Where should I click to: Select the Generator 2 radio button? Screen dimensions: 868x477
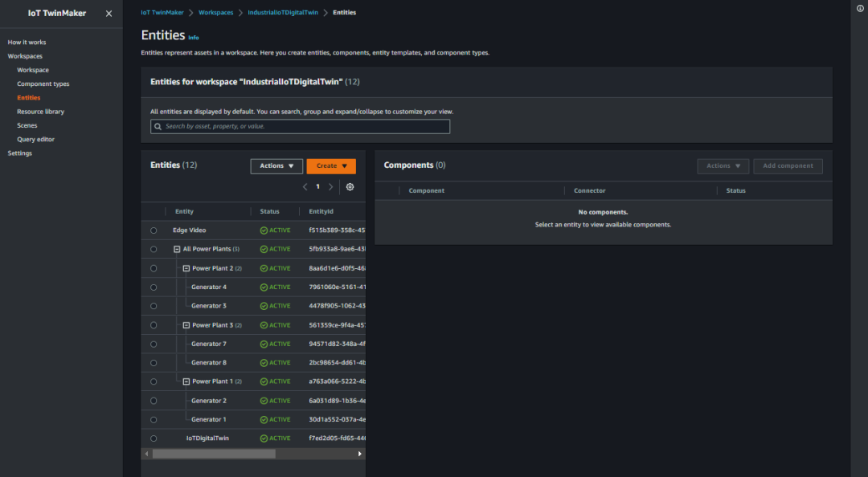(x=154, y=401)
